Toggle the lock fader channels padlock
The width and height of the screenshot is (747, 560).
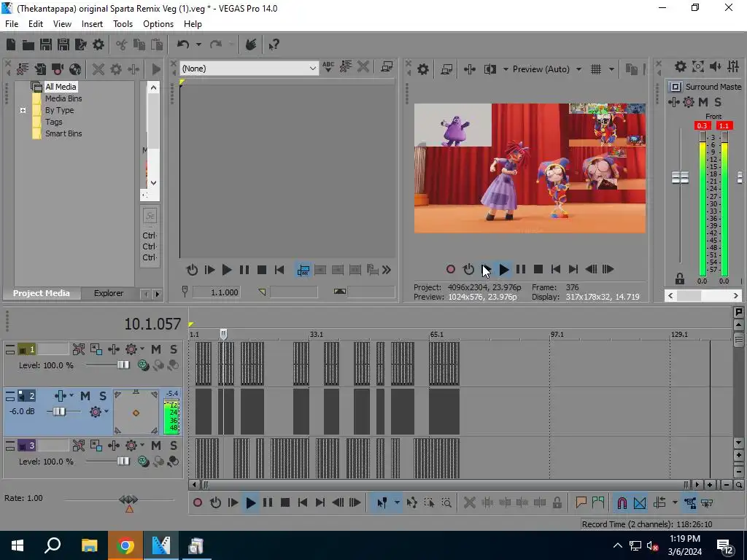pyautogui.click(x=680, y=279)
